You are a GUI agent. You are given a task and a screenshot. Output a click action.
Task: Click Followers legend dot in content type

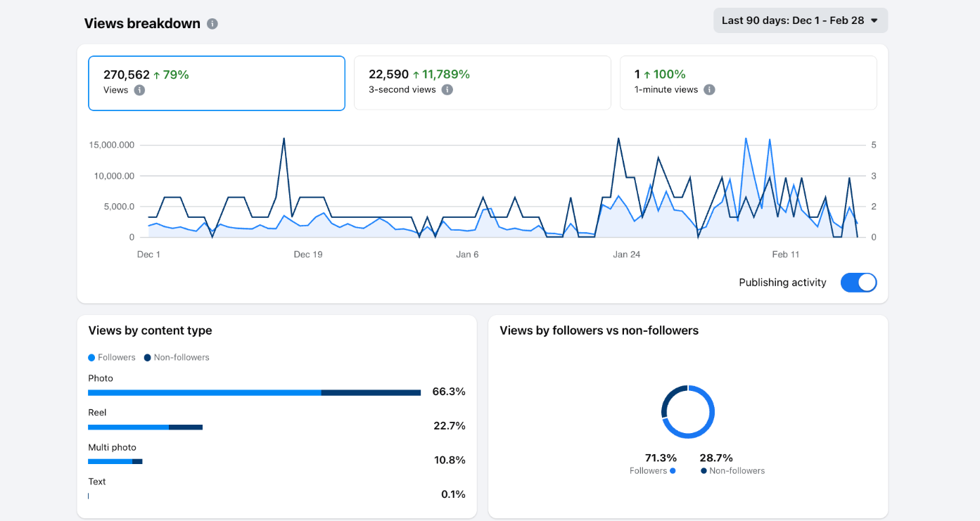click(91, 358)
